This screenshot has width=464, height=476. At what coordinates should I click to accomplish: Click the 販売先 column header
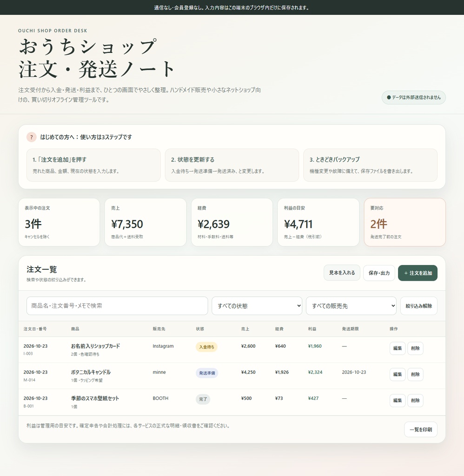159,329
